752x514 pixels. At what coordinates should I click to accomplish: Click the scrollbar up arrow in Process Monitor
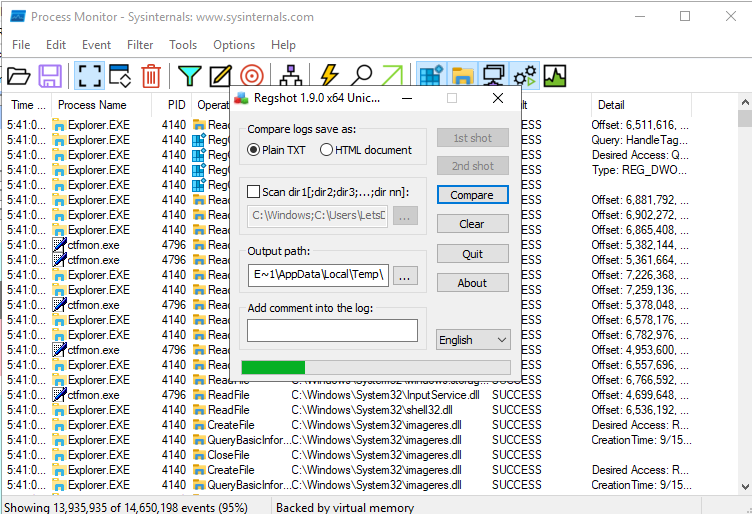(745, 102)
